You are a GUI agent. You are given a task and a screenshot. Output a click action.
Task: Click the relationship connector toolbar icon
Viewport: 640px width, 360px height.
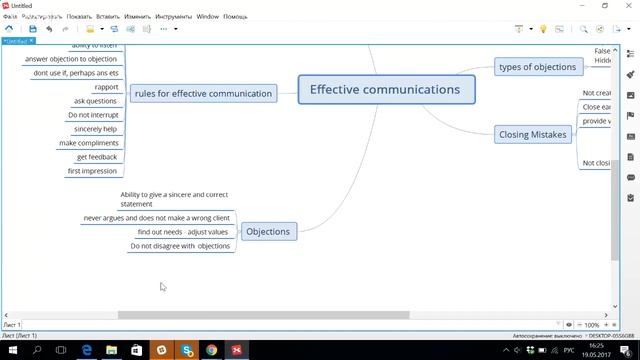click(x=114, y=29)
